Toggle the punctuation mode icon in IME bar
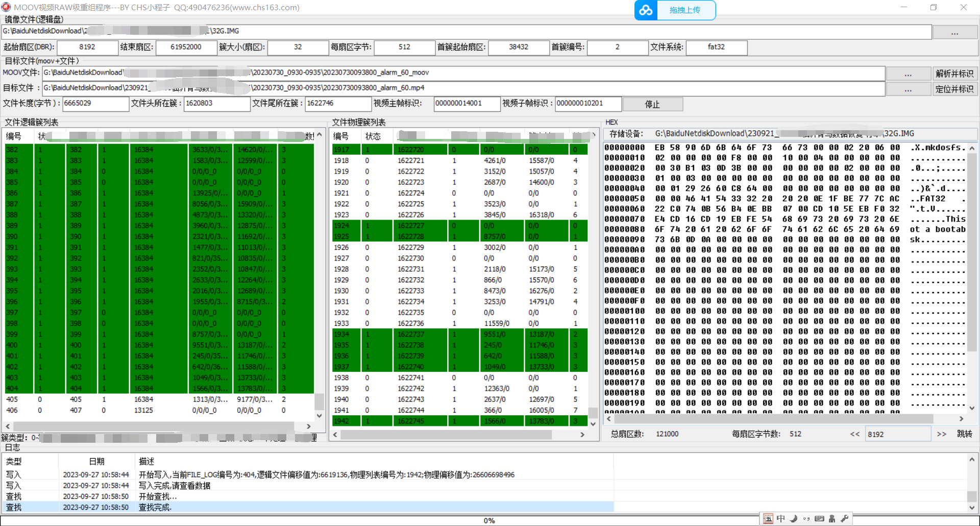980x526 pixels. [806, 519]
